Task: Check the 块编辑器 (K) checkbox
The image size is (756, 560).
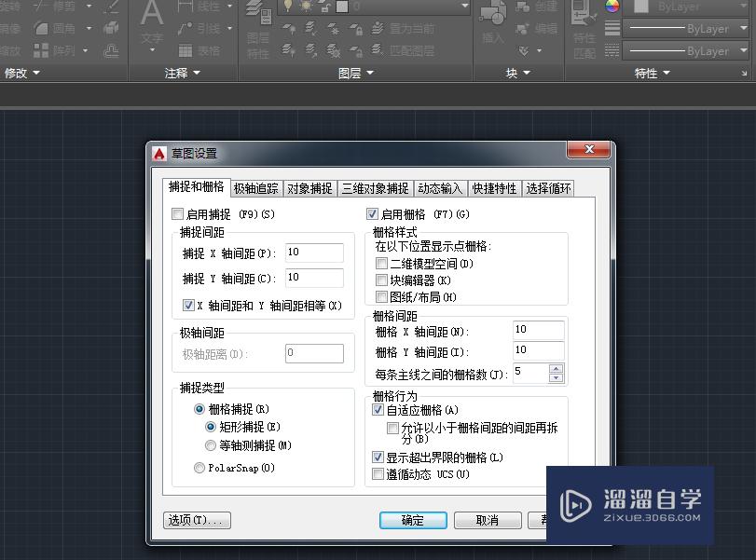Action: click(381, 280)
